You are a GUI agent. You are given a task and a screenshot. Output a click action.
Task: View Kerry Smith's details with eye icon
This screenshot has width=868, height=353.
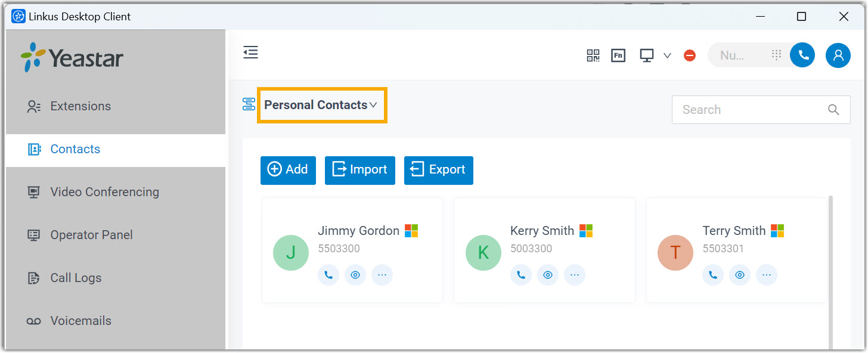(548, 275)
